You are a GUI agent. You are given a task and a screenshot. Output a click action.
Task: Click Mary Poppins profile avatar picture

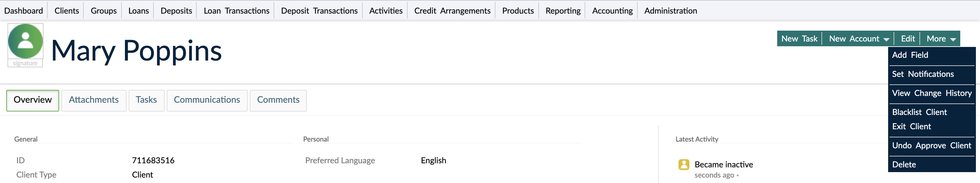[x=25, y=41]
